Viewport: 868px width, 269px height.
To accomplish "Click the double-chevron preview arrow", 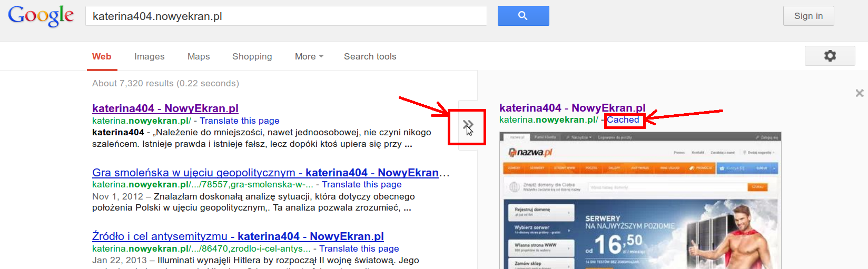I will pos(468,126).
